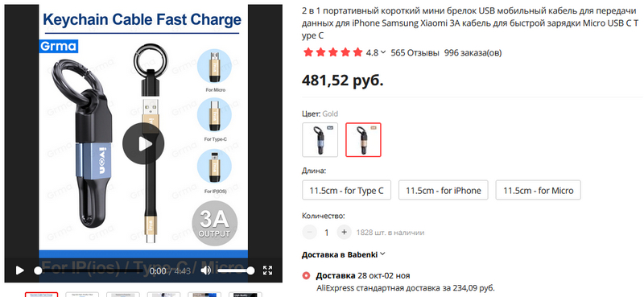Adjust the video volume slider
Screen dimensions: 644x297
[235, 270]
